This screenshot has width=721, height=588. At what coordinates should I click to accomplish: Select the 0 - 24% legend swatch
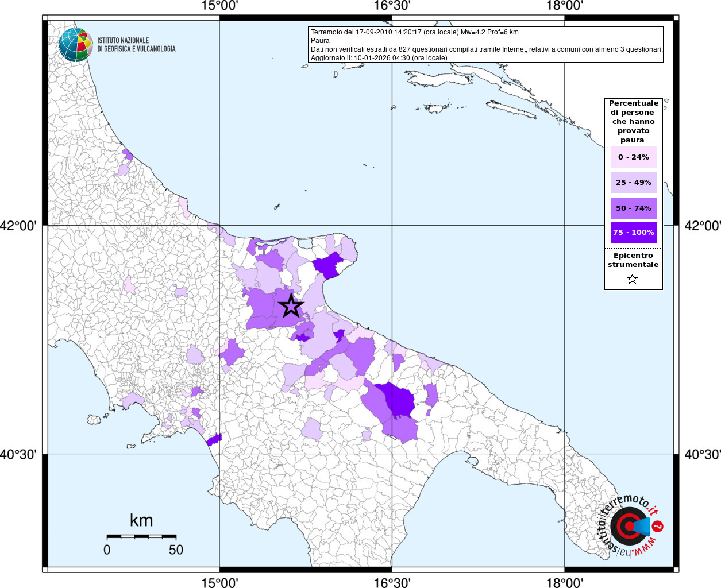[x=633, y=157]
